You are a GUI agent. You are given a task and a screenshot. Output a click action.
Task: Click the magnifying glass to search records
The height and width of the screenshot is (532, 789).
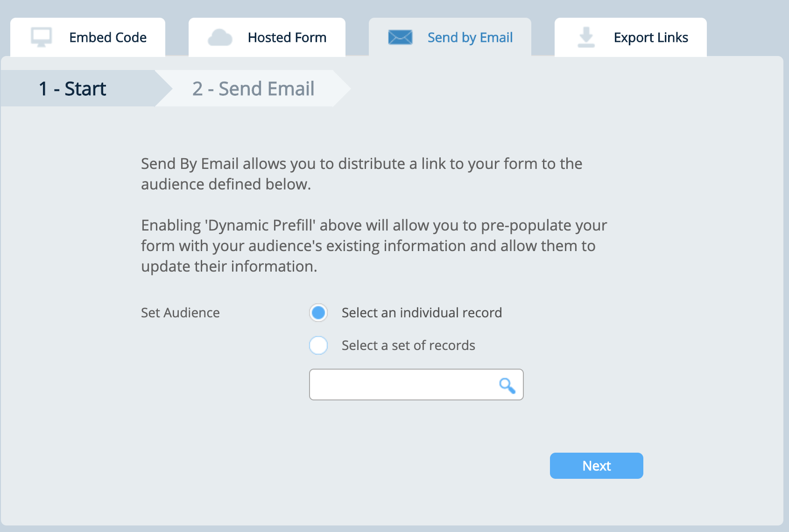tap(507, 385)
